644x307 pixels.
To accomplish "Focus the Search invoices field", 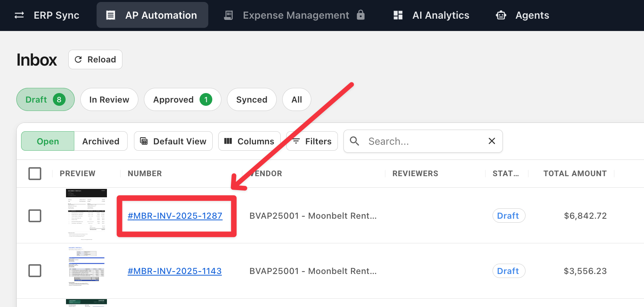I will [423, 141].
